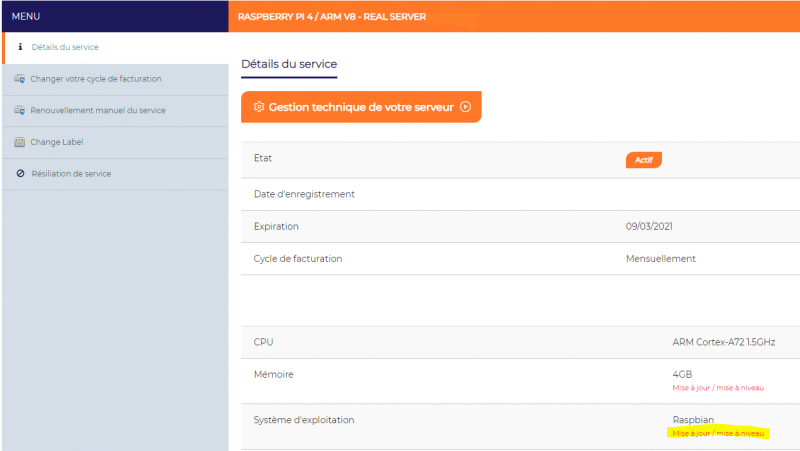Click the Système d'exploitation label
The image size is (800, 451).
coord(304,420)
